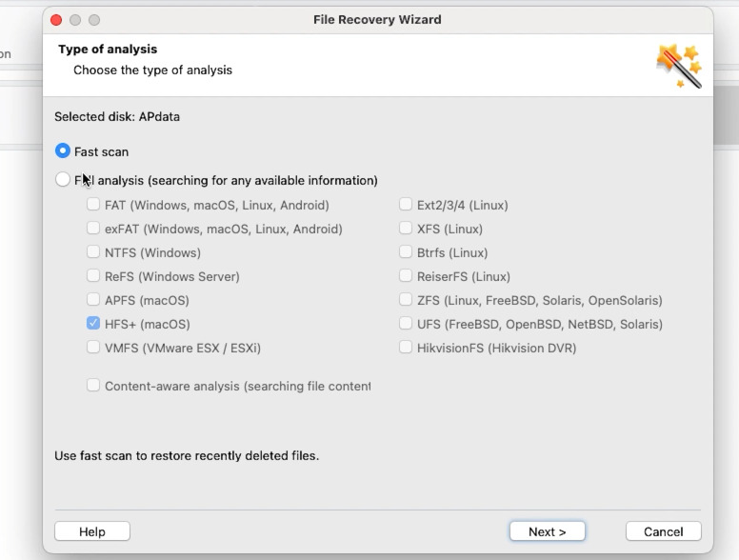Check the ReiserFS (Linux) option

[x=406, y=275]
